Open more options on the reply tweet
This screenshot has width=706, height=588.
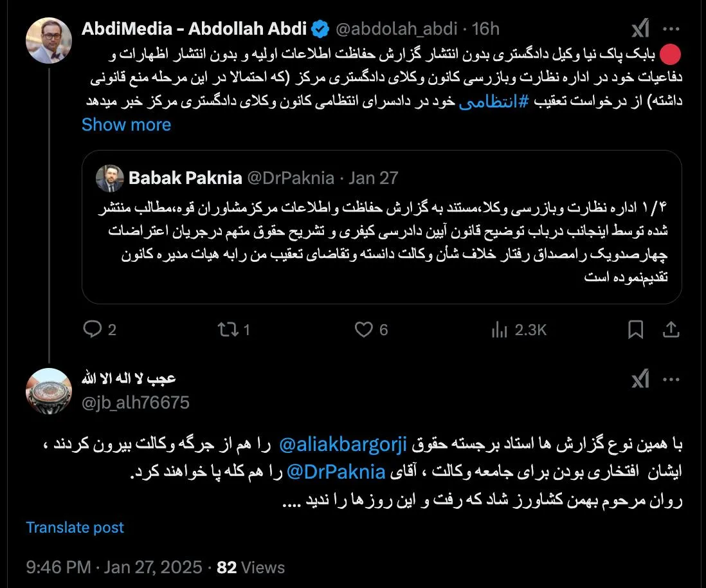[x=672, y=380]
